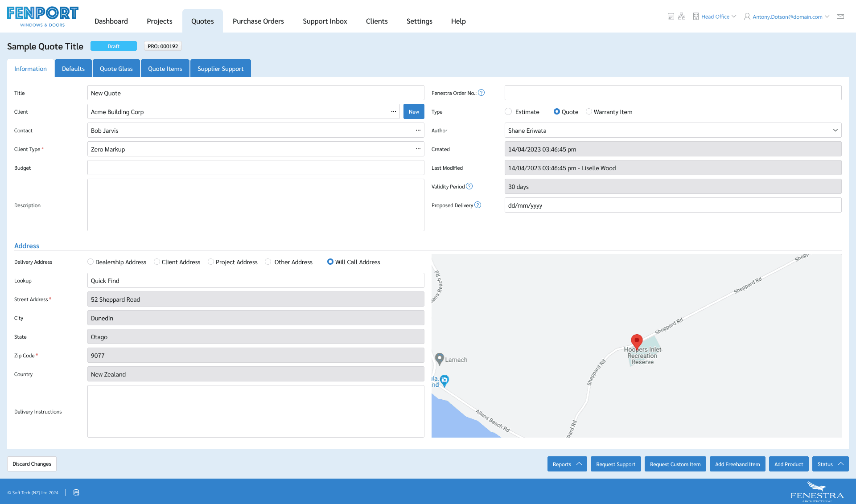This screenshot has width=856, height=504.
Task: Click Add Freehand Item button
Action: (x=737, y=464)
